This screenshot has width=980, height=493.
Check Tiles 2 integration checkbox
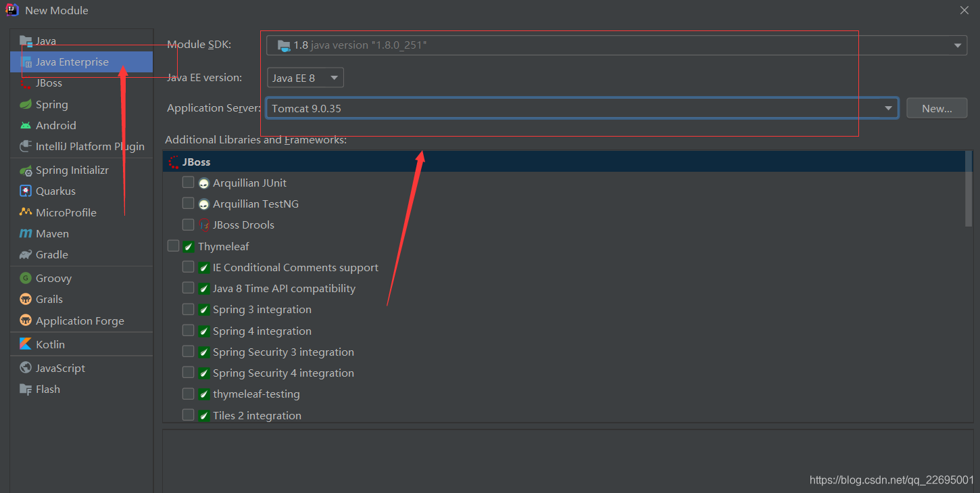tap(189, 415)
